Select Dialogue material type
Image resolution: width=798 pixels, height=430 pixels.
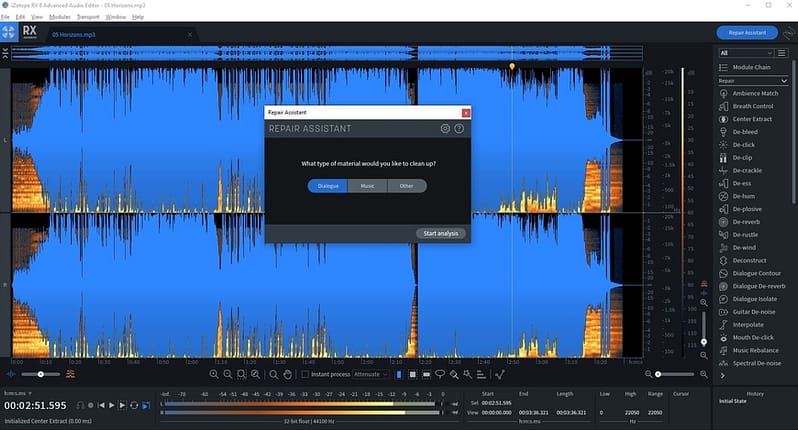tap(328, 186)
